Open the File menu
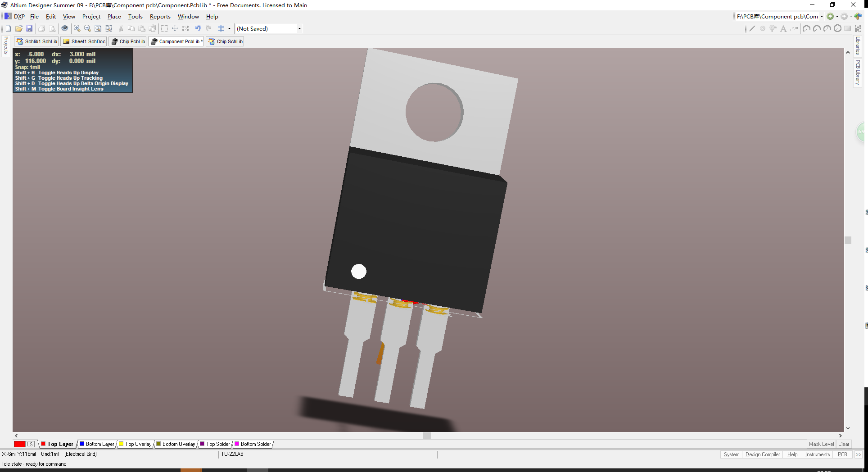Screen dimensions: 868x472 [34, 17]
